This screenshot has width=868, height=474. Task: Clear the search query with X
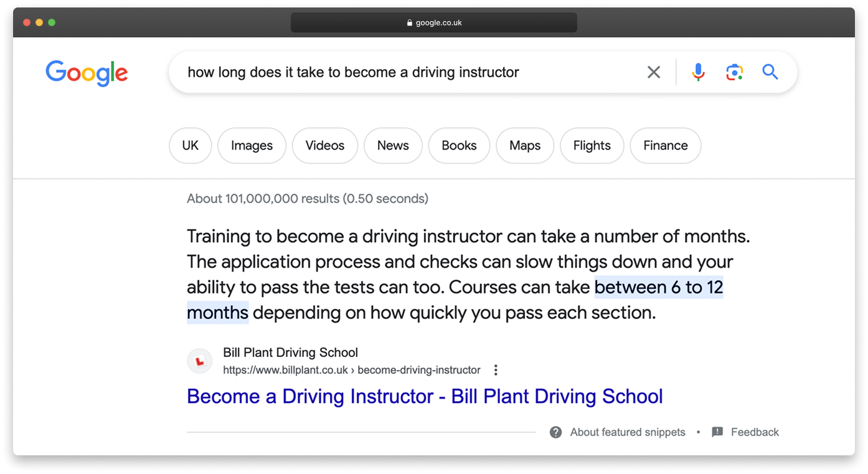pos(653,72)
